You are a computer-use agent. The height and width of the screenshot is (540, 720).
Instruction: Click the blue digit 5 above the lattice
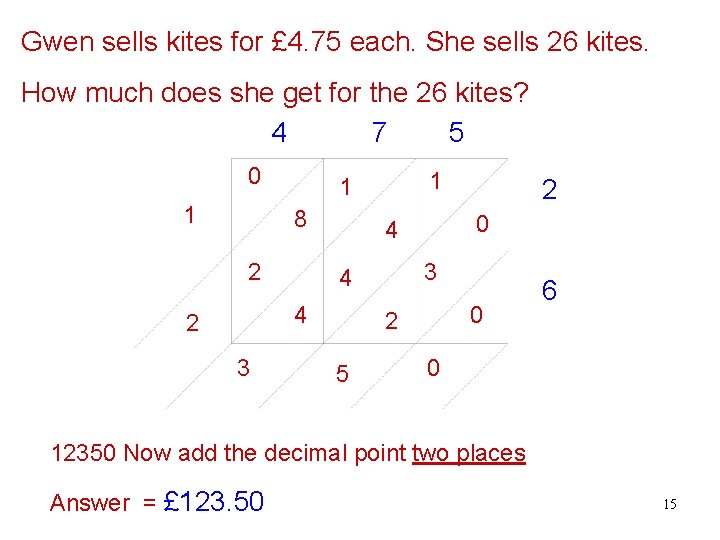tap(456, 133)
